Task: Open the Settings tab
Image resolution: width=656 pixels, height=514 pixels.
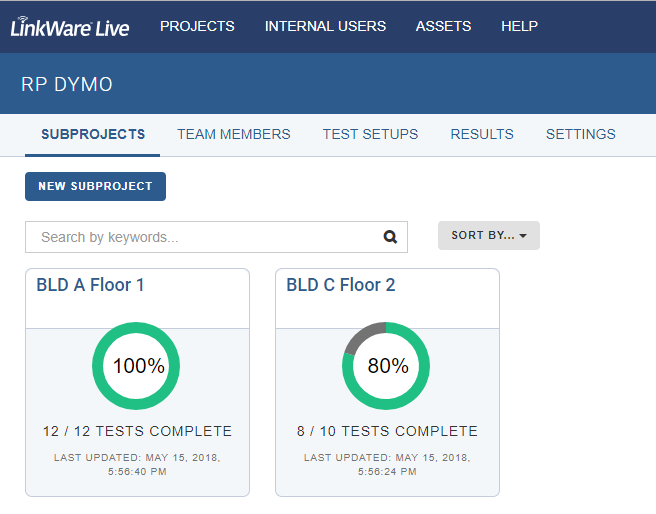Action: [x=581, y=134]
